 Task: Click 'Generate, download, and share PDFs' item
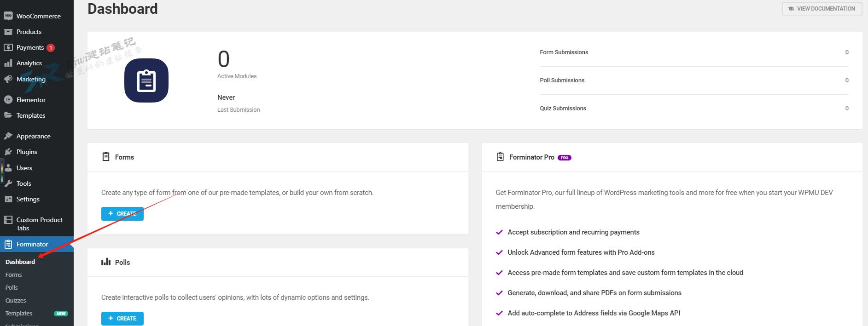594,293
